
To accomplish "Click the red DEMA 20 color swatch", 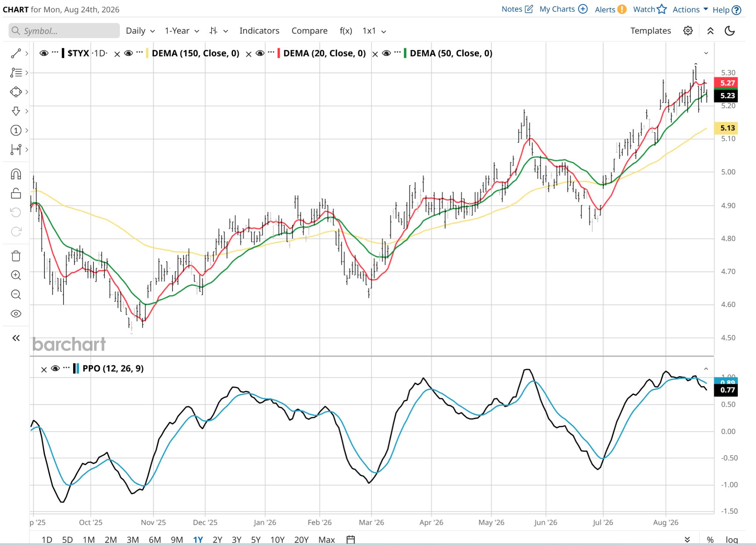I will pyautogui.click(x=279, y=54).
